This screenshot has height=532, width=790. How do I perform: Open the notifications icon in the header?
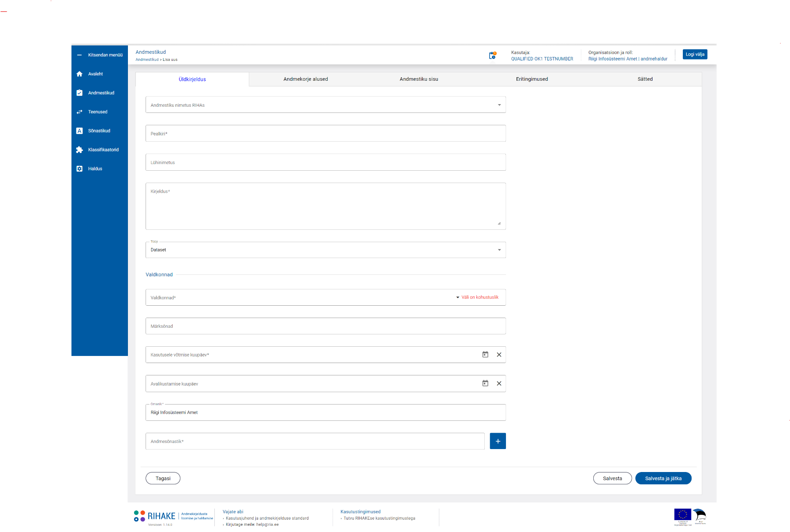(492, 56)
